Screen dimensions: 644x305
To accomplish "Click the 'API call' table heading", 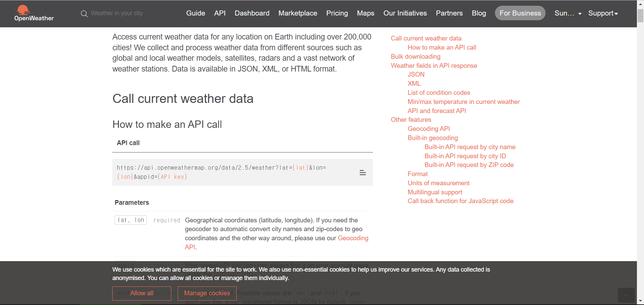I will point(128,143).
